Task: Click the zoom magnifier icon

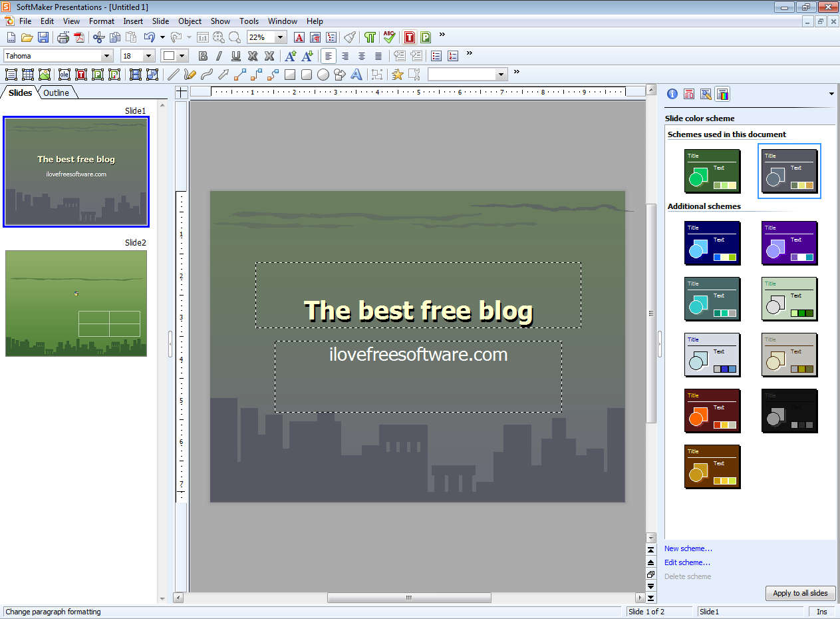Action: 235,38
